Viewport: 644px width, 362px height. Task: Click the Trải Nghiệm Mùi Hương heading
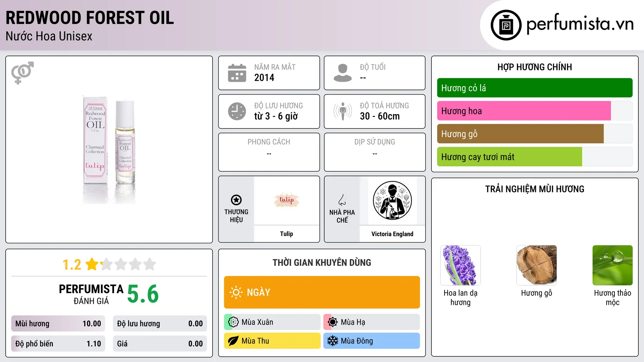coord(535,189)
